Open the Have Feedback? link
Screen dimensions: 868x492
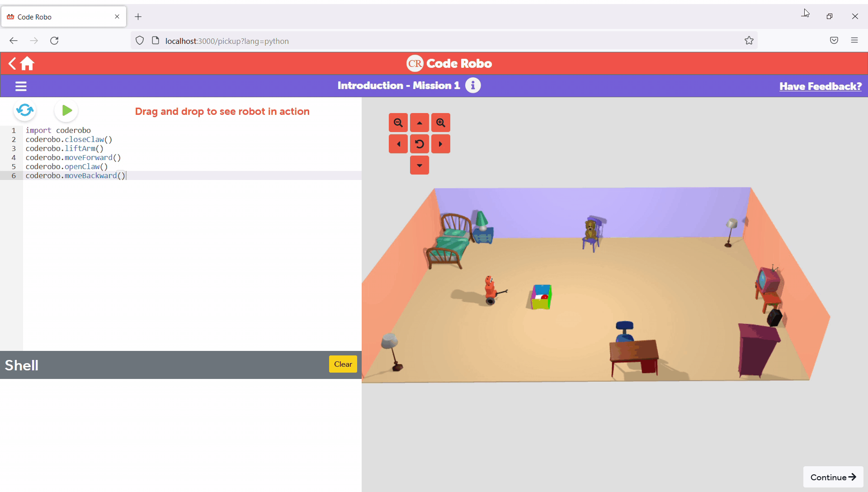coord(821,86)
